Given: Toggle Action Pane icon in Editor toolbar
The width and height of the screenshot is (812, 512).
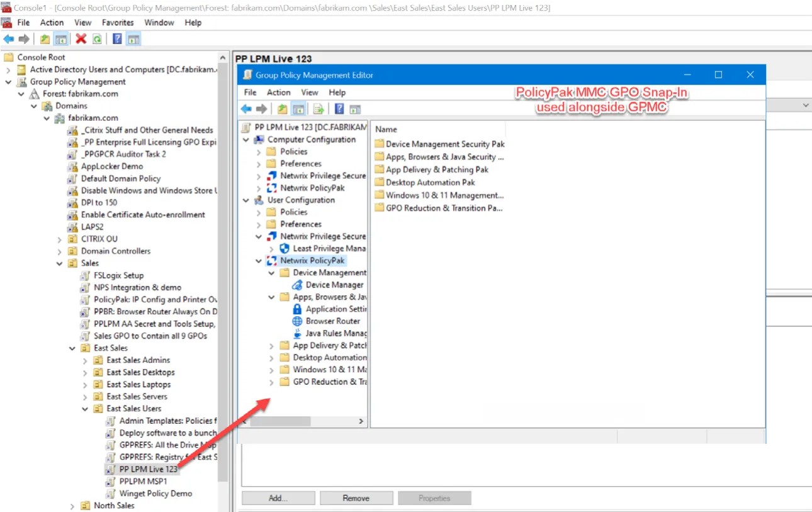Looking at the screenshot, I should [356, 109].
